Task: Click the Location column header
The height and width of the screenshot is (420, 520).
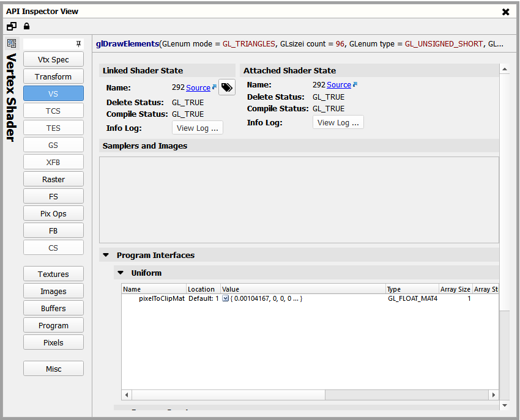Action: (203, 289)
